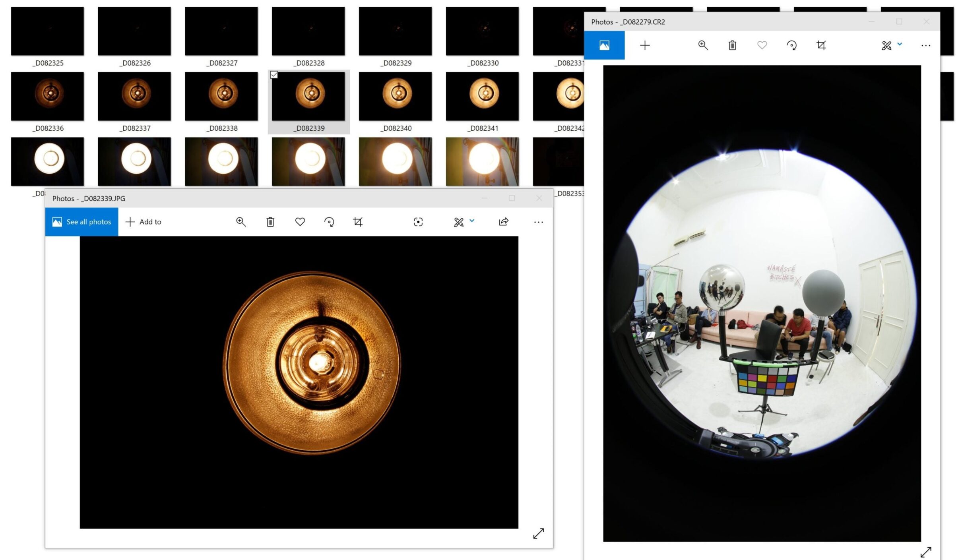Enter fullscreen in the _D082339.JPG window

click(x=539, y=533)
